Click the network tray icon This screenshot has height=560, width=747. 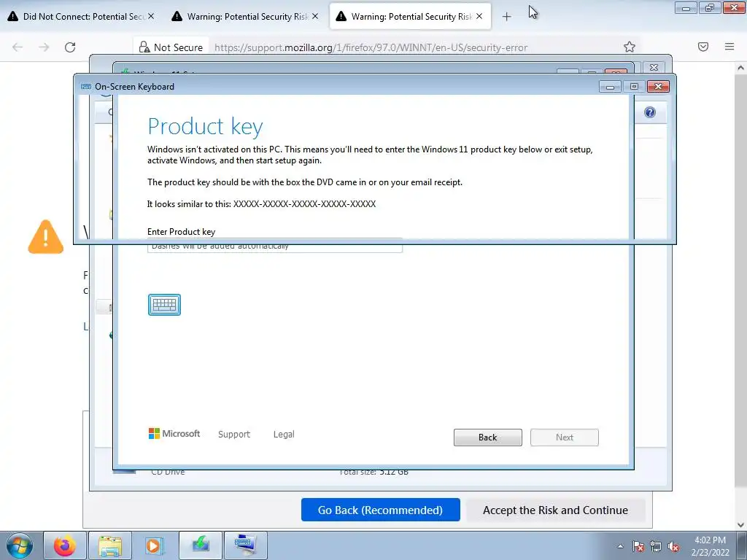click(x=656, y=547)
